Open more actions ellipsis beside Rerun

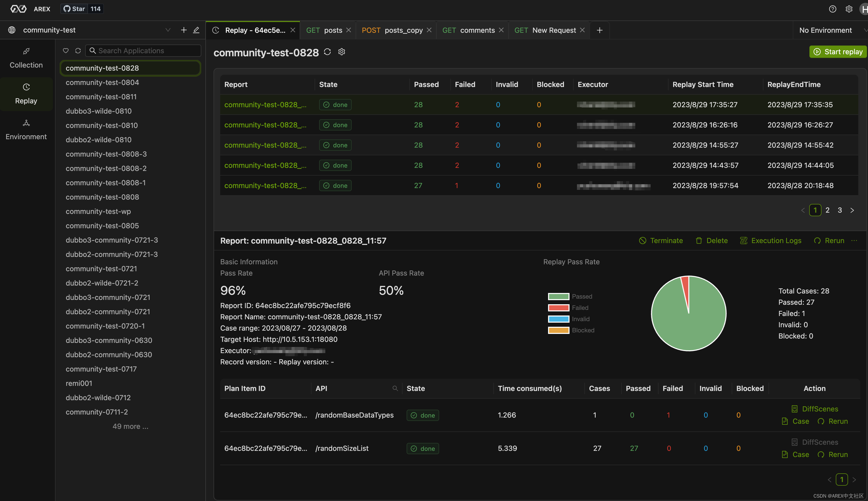coord(854,241)
